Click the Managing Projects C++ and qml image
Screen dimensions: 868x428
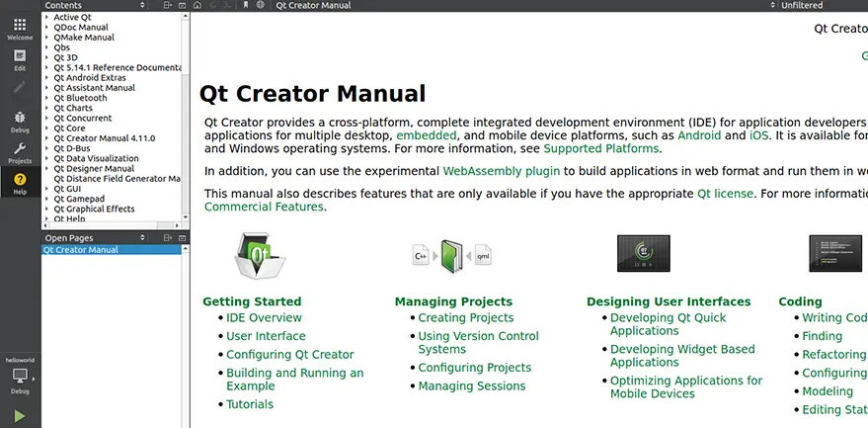pos(452,256)
